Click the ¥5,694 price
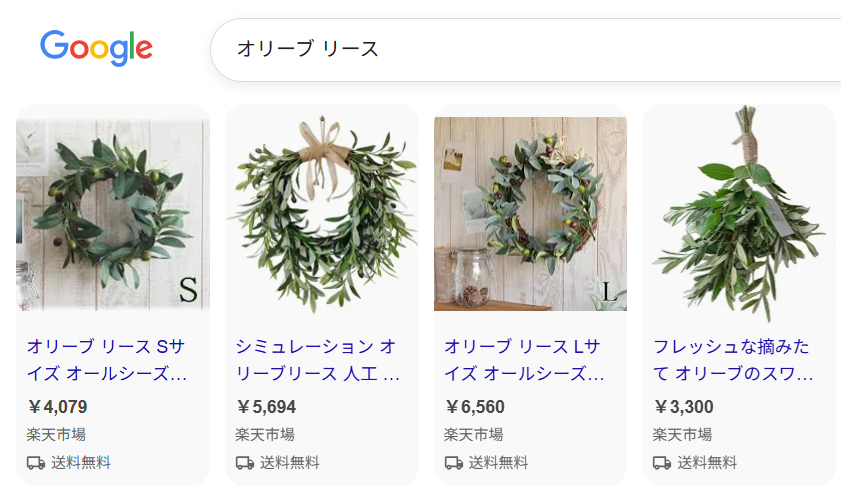 click(x=266, y=407)
